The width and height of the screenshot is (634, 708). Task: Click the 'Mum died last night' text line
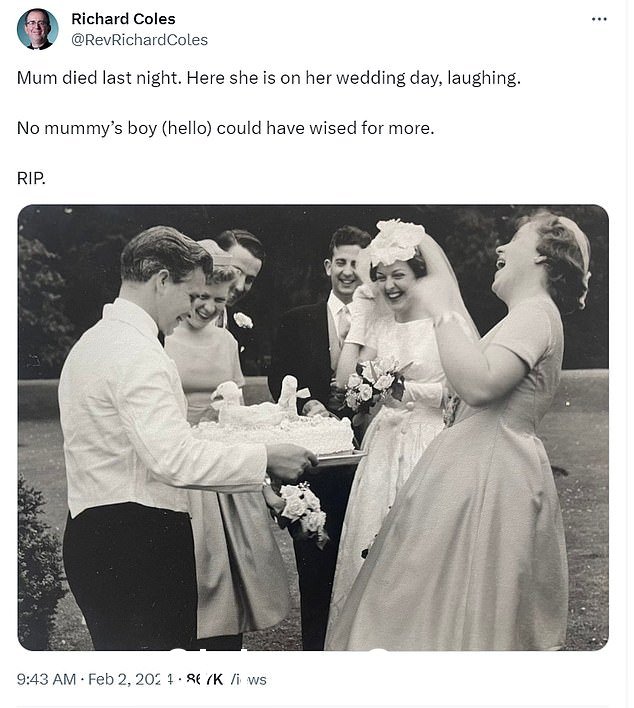coord(269,78)
